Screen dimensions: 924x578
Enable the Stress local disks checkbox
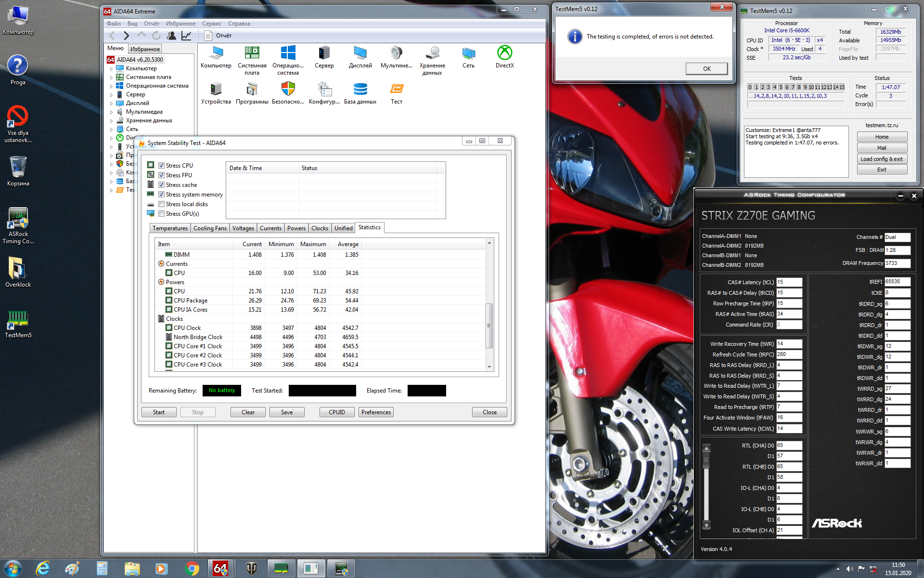click(x=162, y=204)
